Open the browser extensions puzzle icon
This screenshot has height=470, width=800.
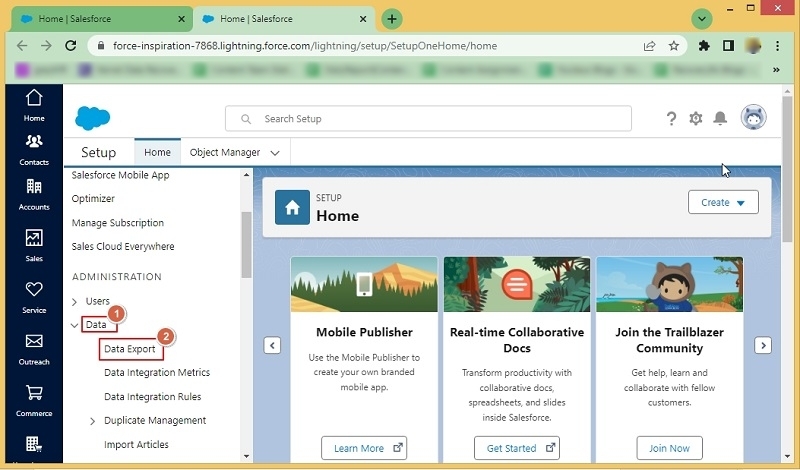[x=704, y=46]
